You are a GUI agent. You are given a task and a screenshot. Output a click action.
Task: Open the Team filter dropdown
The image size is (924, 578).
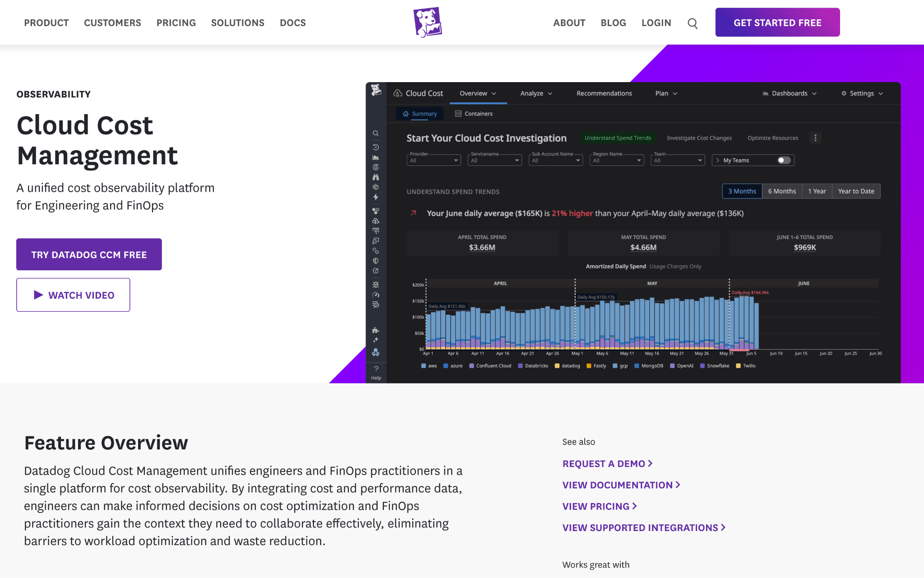click(x=677, y=160)
